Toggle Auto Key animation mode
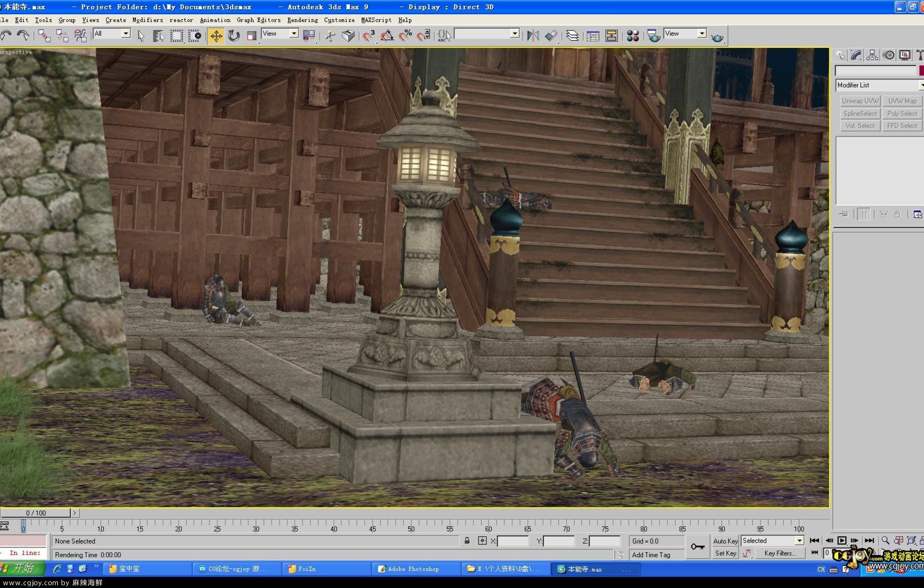Image resolution: width=924 pixels, height=588 pixels. click(725, 541)
